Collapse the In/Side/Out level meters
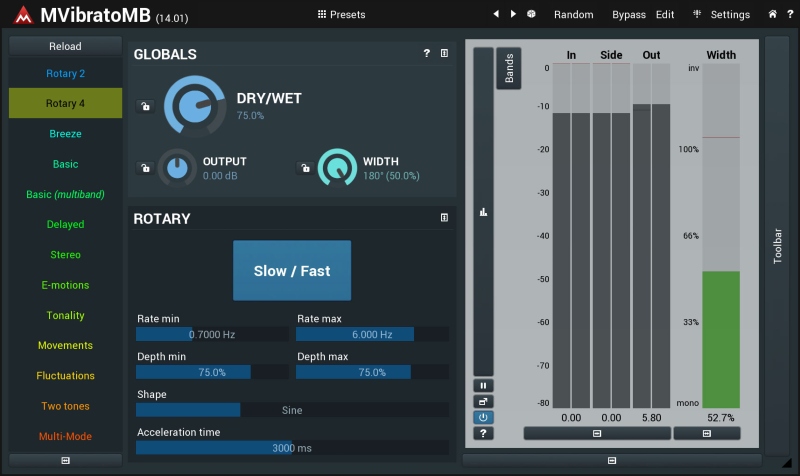This screenshot has width=800, height=476. coord(597,433)
